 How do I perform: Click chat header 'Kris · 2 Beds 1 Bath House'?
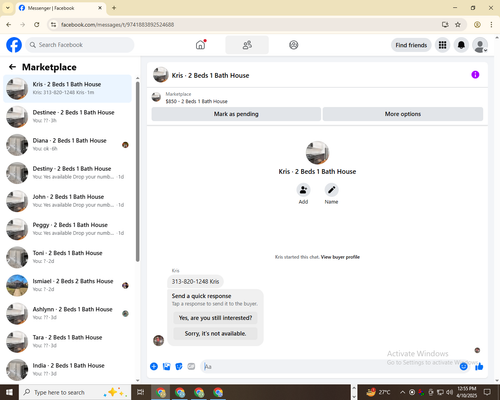pyautogui.click(x=210, y=75)
